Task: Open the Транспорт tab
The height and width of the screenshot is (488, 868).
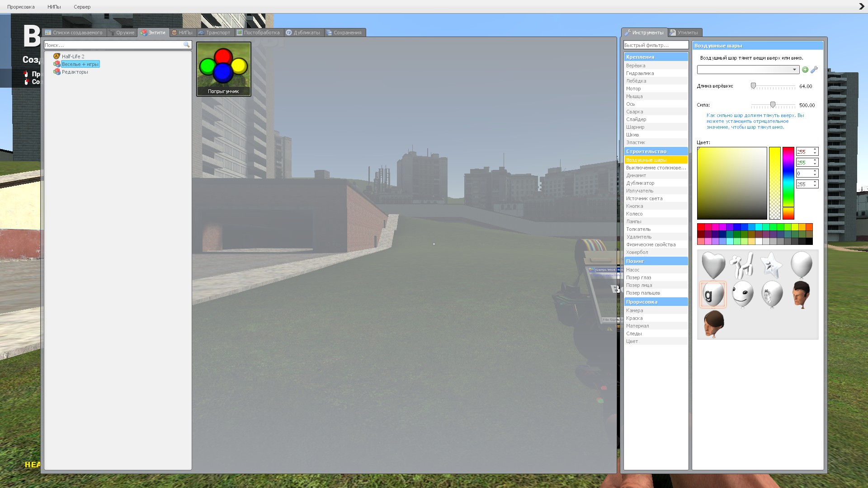Action: pyautogui.click(x=214, y=33)
